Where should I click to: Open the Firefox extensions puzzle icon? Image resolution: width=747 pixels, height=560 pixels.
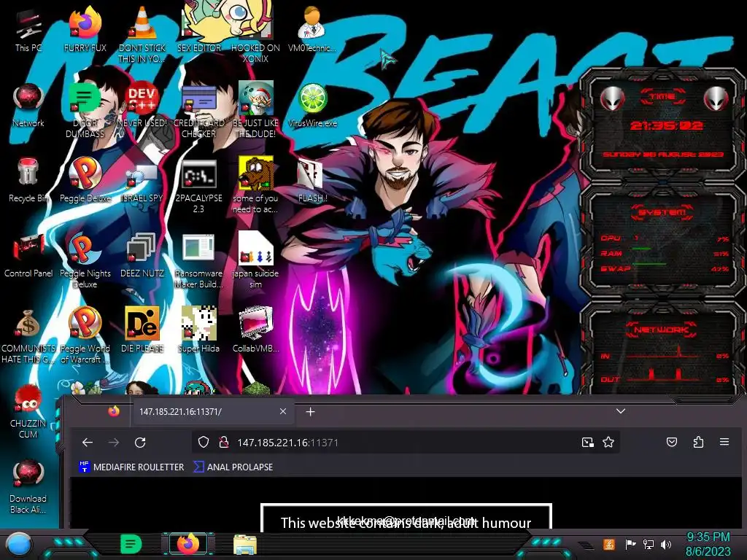(x=698, y=443)
